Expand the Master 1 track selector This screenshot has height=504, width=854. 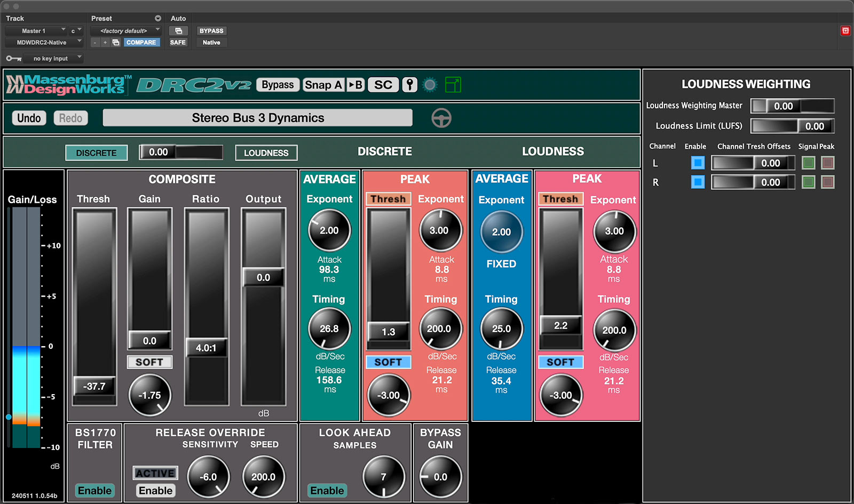click(36, 31)
